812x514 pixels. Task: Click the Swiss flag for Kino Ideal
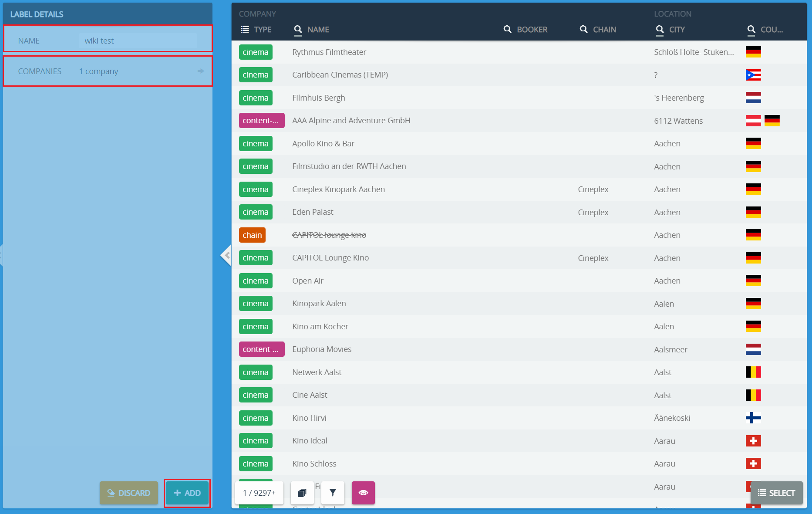click(x=753, y=441)
